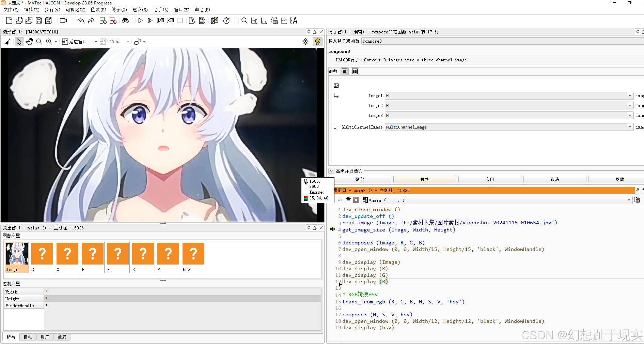
Task: Pick the magnifier tool in graphics window toolbar
Action: (39, 42)
